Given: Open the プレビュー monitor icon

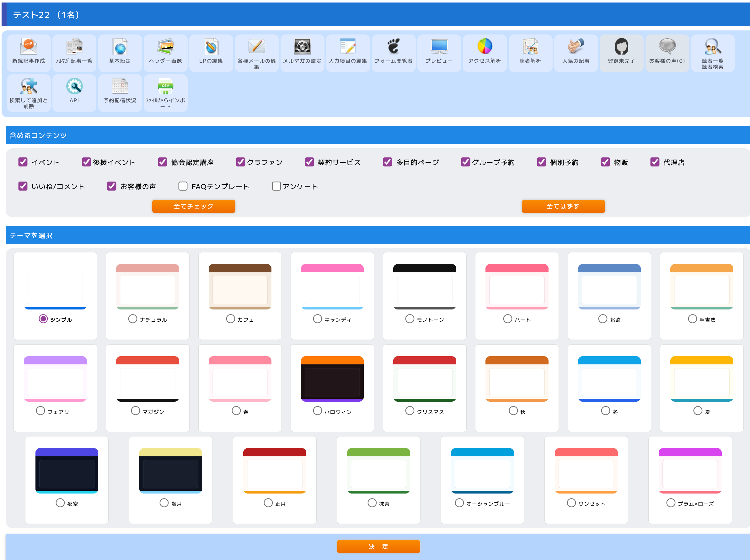Looking at the screenshot, I should (439, 47).
